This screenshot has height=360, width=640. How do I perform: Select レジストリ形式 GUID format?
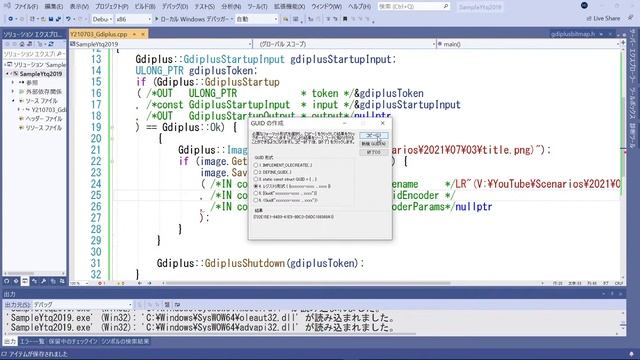[x=292, y=186]
